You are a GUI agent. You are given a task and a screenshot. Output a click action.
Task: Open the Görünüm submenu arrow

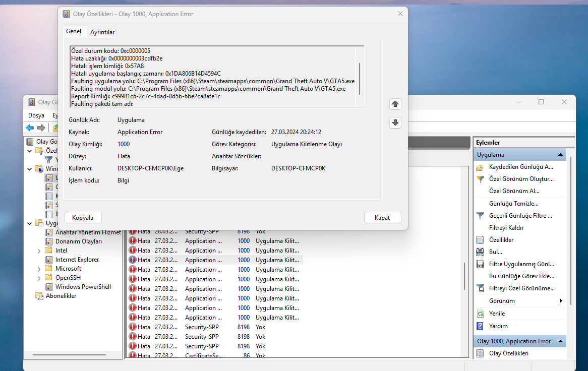[561, 301]
